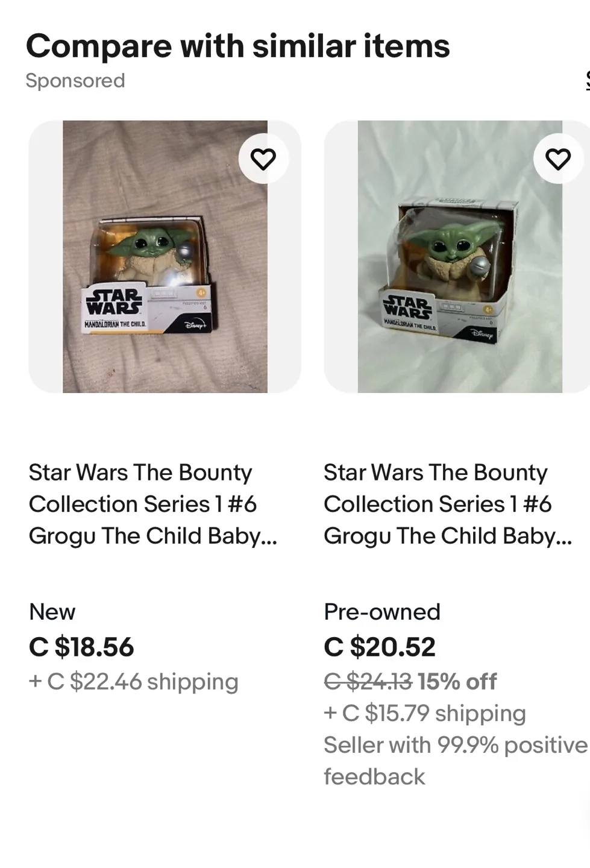Click the C $18.56 price
Viewport: 590px width, 868px height.
tap(81, 647)
